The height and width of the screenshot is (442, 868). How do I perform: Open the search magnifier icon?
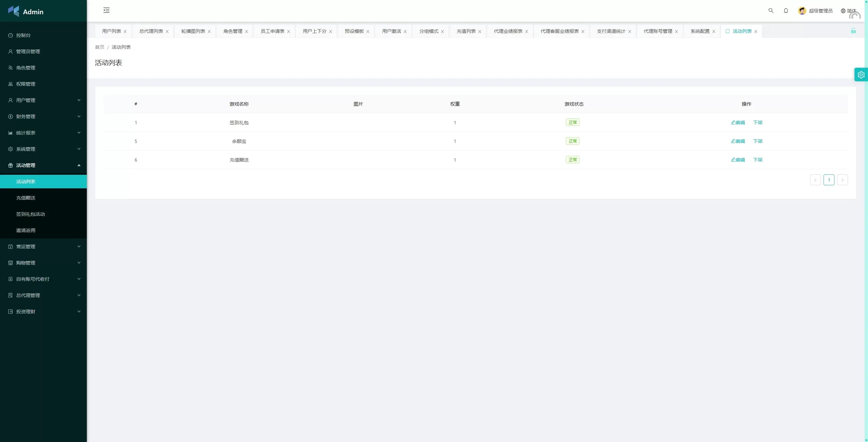pos(771,10)
